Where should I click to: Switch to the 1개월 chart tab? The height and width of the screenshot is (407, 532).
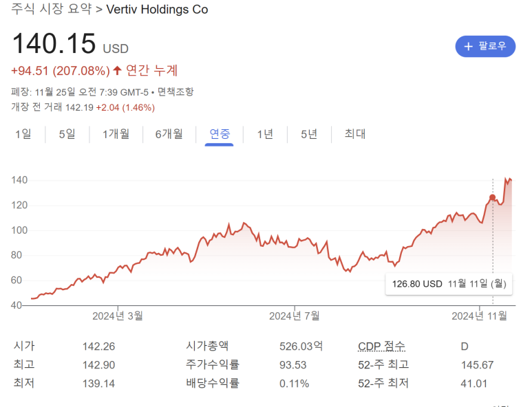(116, 134)
